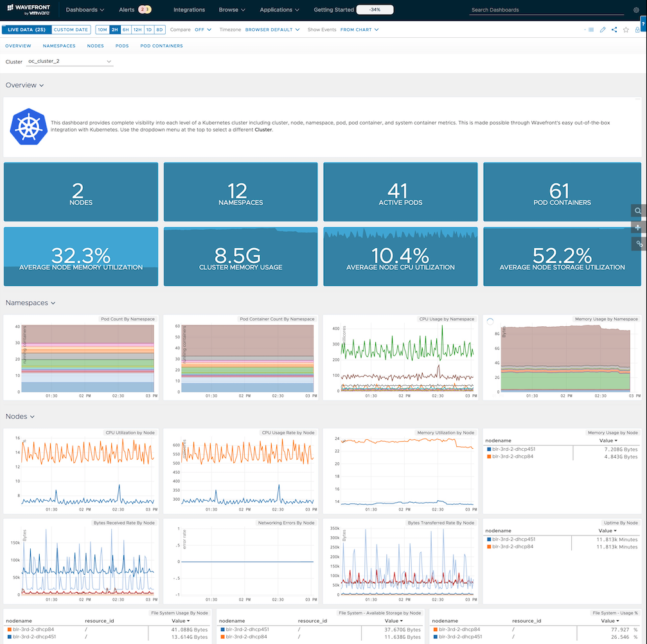This screenshot has width=647, height=644.
Task: Click the plus icon on right sidebar
Action: click(638, 227)
